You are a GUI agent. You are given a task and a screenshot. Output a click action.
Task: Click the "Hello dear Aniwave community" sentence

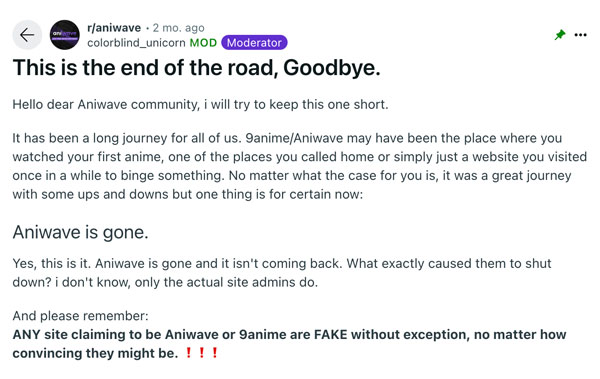pyautogui.click(x=201, y=105)
